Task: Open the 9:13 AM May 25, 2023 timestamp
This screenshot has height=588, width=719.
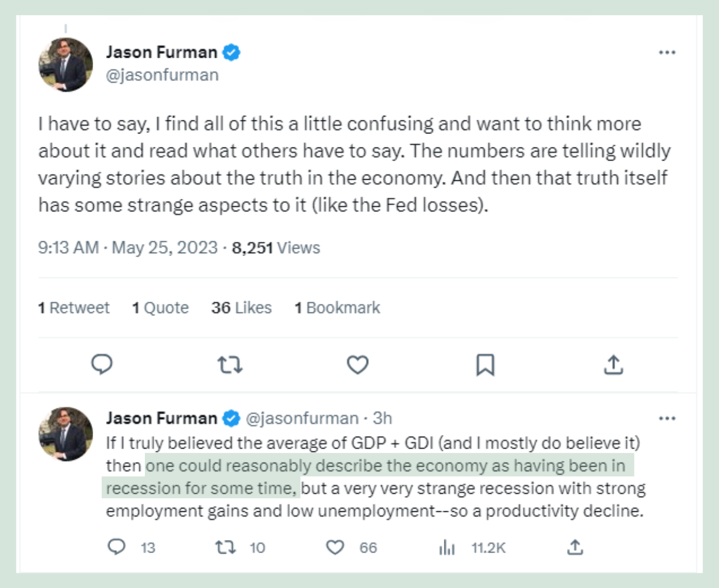Action: 127,248
